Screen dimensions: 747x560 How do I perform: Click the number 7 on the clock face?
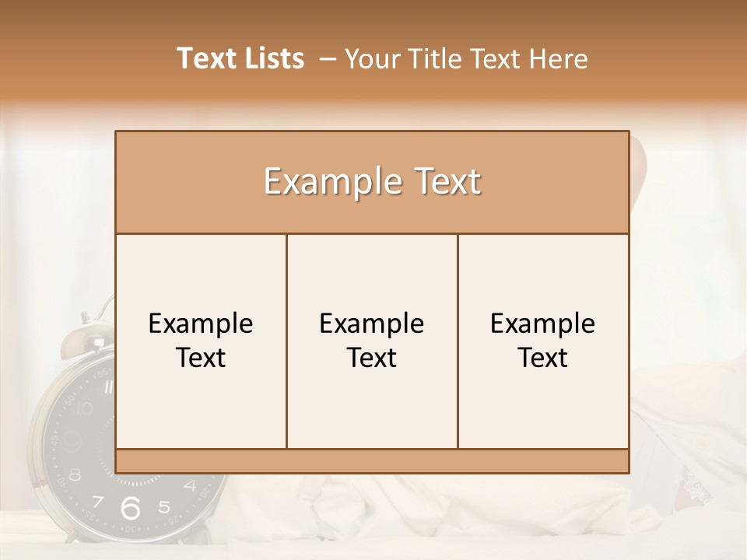pyautogui.click(x=98, y=502)
